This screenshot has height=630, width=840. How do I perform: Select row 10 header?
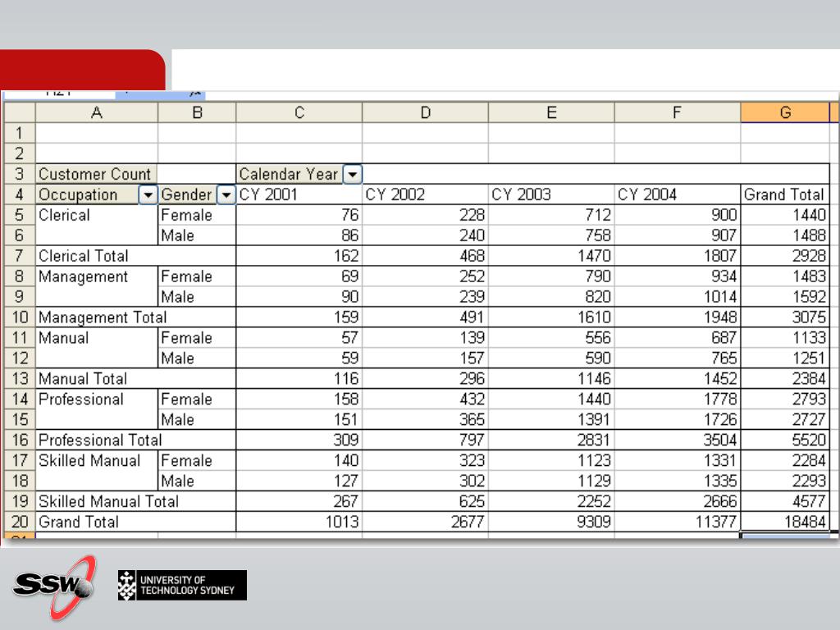pyautogui.click(x=20, y=317)
